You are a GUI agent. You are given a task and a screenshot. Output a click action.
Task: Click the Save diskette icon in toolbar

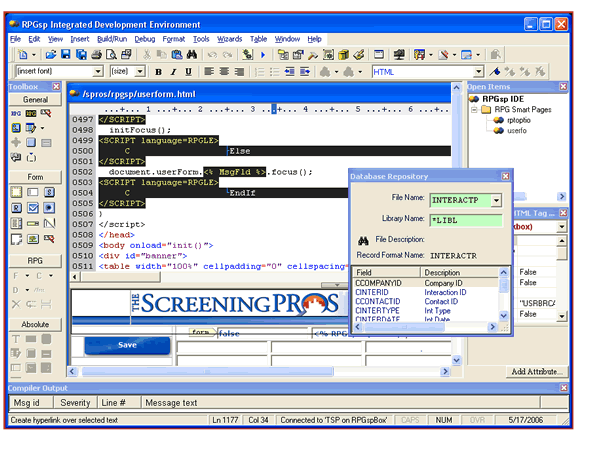(66, 55)
